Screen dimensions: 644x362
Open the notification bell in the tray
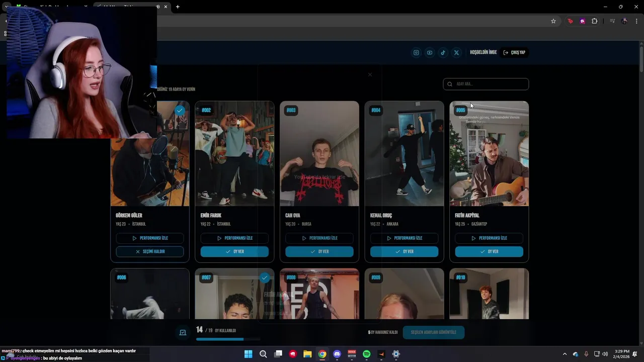(635, 354)
